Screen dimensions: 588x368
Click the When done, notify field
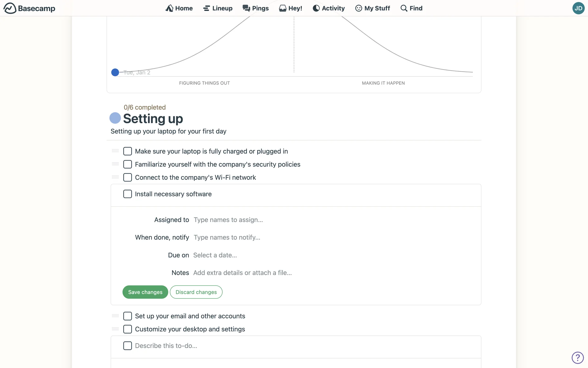click(227, 237)
